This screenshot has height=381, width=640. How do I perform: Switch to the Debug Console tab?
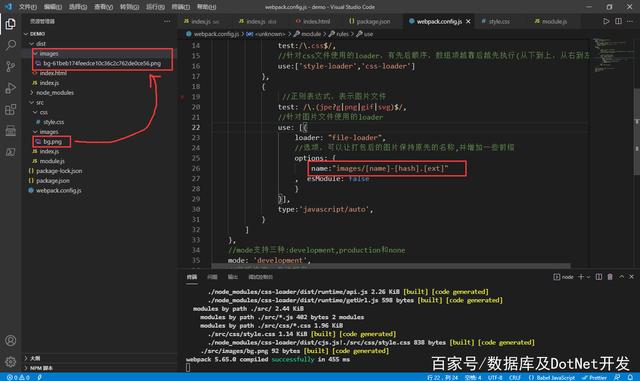[260, 277]
